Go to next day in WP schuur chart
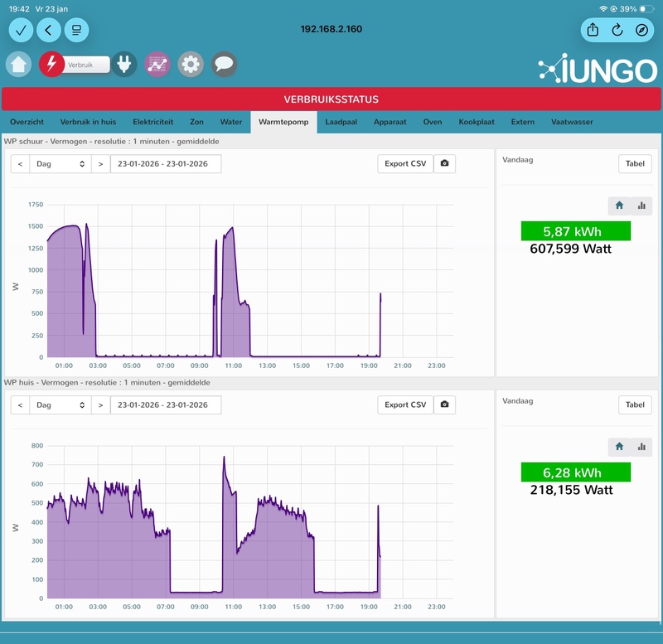The image size is (663, 644). tap(100, 163)
